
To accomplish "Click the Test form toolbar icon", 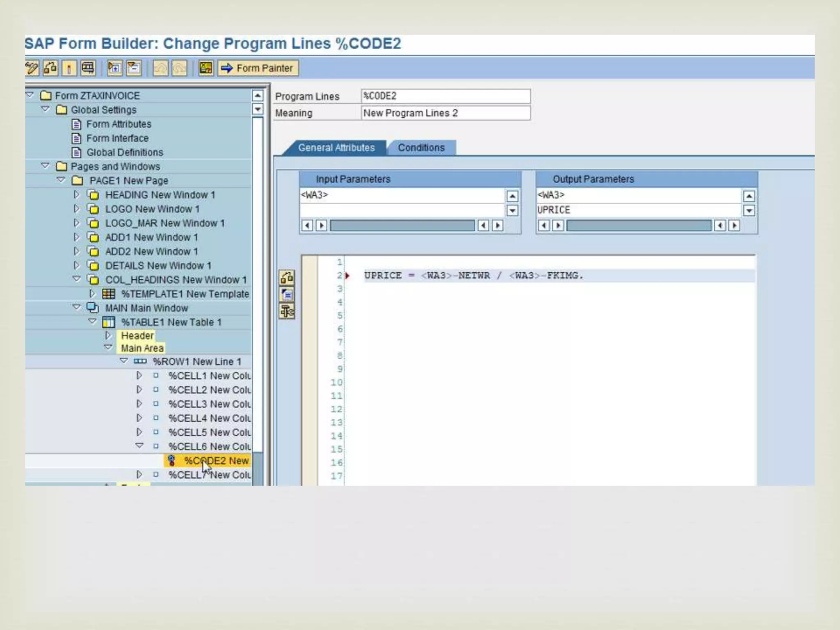I will (x=88, y=68).
